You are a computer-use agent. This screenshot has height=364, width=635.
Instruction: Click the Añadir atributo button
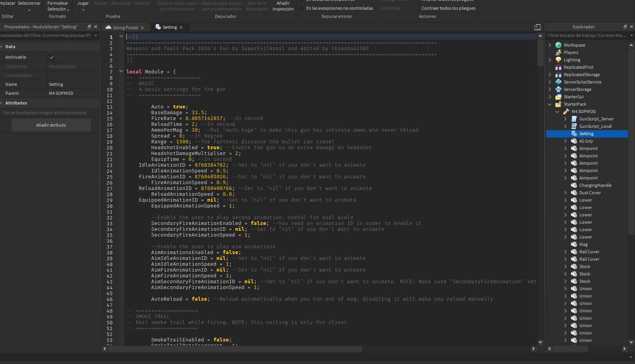pyautogui.click(x=51, y=125)
